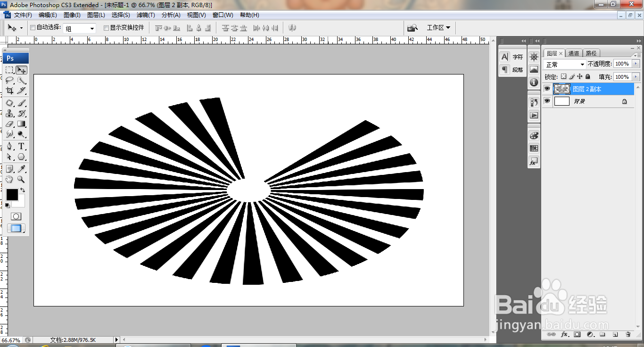Select the Crop tool

coord(9,91)
